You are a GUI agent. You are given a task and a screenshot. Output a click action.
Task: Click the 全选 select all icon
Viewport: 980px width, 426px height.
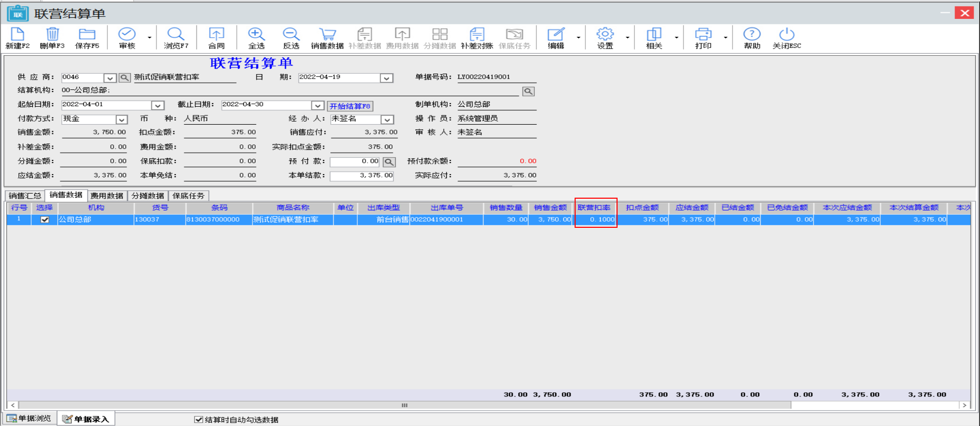[256, 35]
